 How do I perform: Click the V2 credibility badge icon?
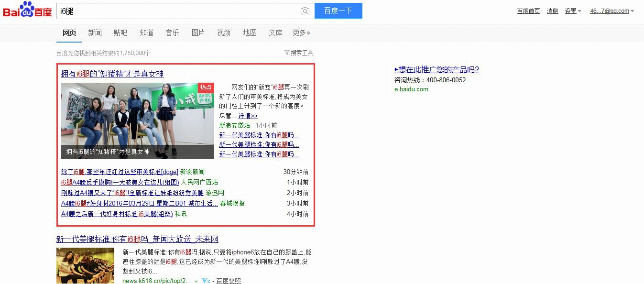[206, 281]
